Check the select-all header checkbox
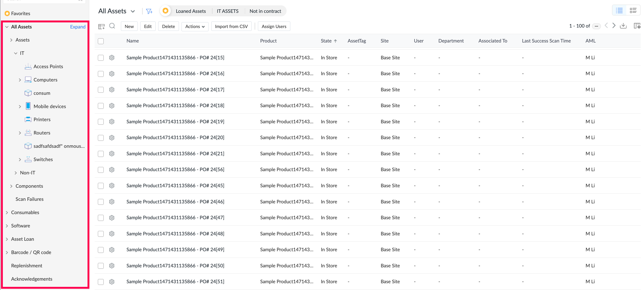Image resolution: width=644 pixels, height=290 pixels. (101, 41)
